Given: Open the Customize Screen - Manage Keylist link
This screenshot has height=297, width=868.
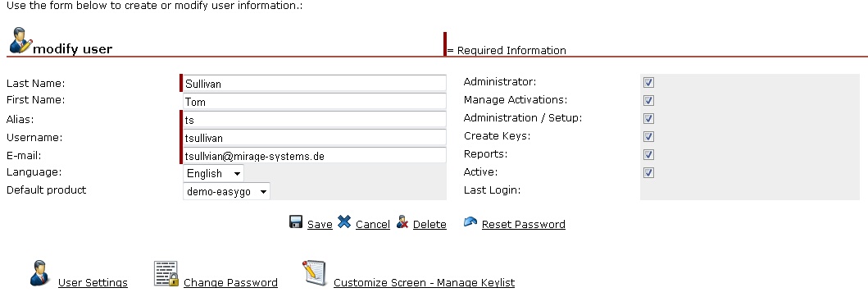Looking at the screenshot, I should (424, 282).
